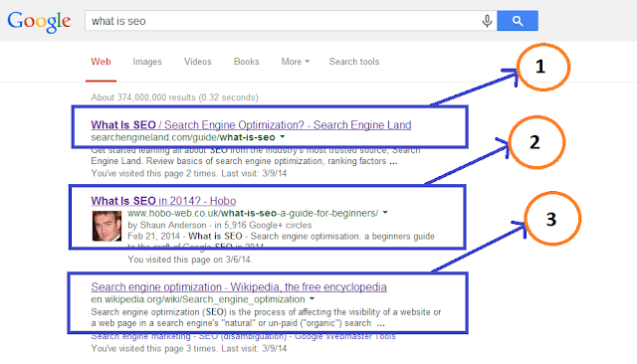Open Search tools options

(354, 62)
